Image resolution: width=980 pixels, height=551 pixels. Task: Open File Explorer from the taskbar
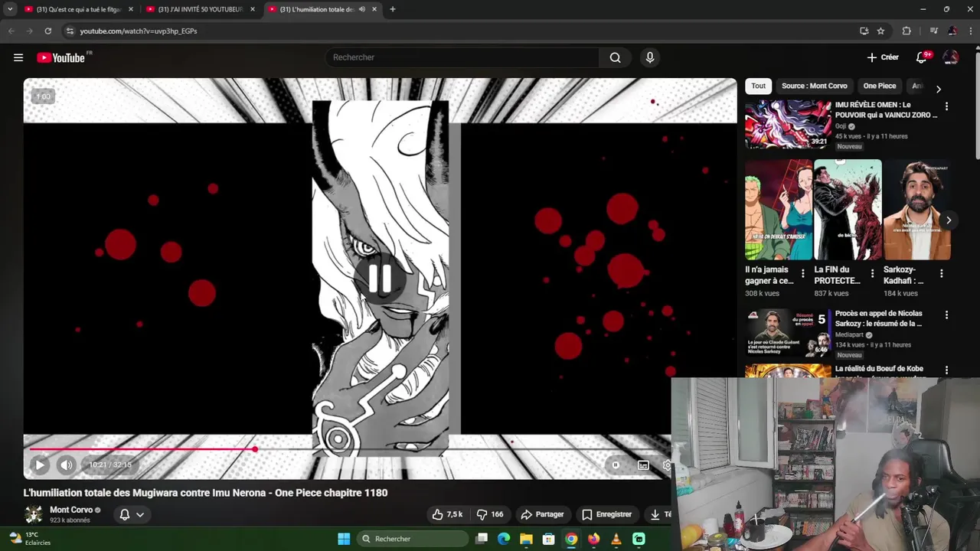(x=526, y=539)
